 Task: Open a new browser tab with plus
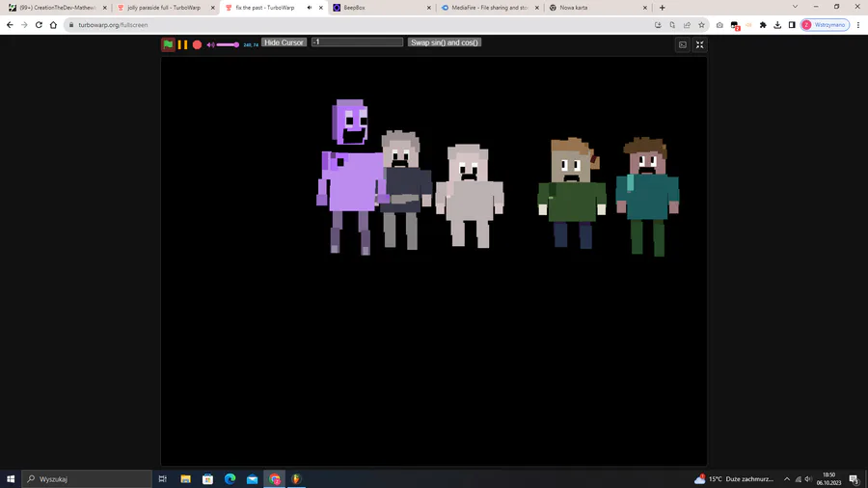tap(662, 8)
